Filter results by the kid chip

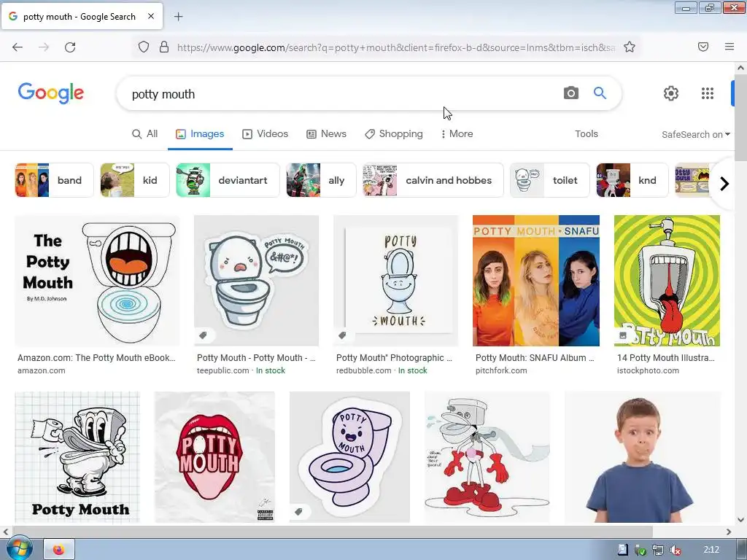tap(135, 180)
